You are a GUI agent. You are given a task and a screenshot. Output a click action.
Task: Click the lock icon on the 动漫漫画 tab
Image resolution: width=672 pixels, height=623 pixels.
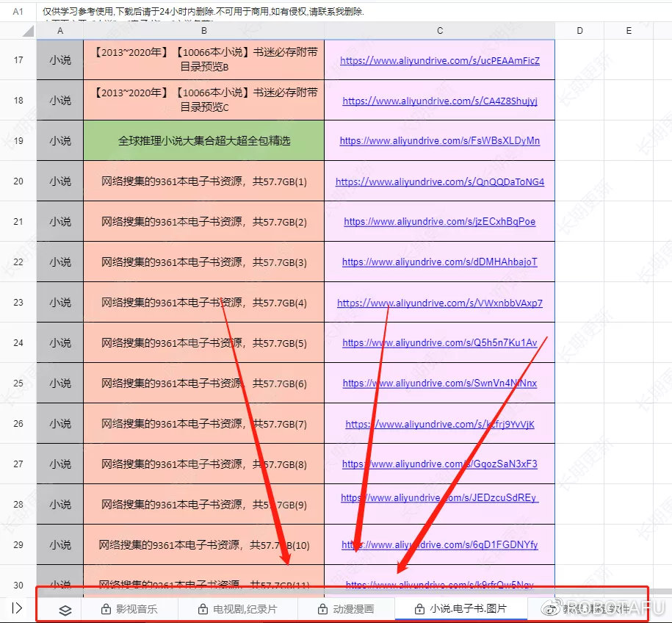point(322,609)
